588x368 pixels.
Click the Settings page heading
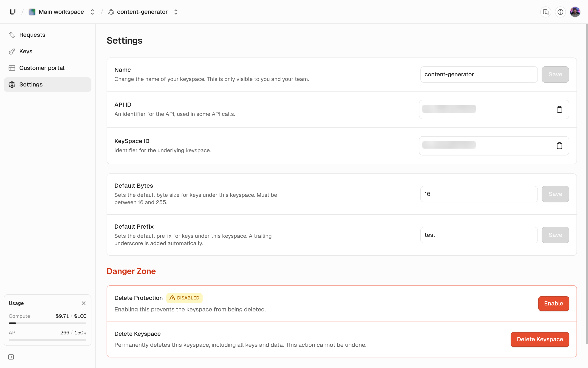click(x=125, y=40)
